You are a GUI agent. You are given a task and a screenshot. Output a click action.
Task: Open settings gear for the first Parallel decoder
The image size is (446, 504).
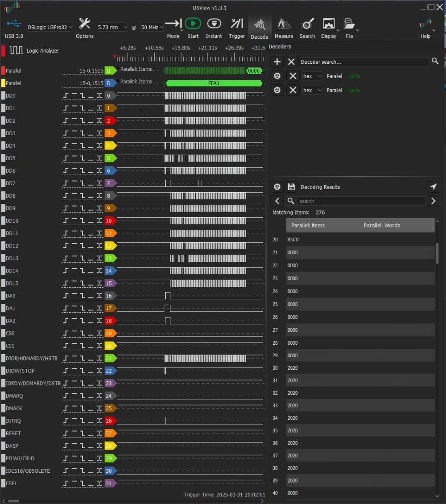[277, 76]
